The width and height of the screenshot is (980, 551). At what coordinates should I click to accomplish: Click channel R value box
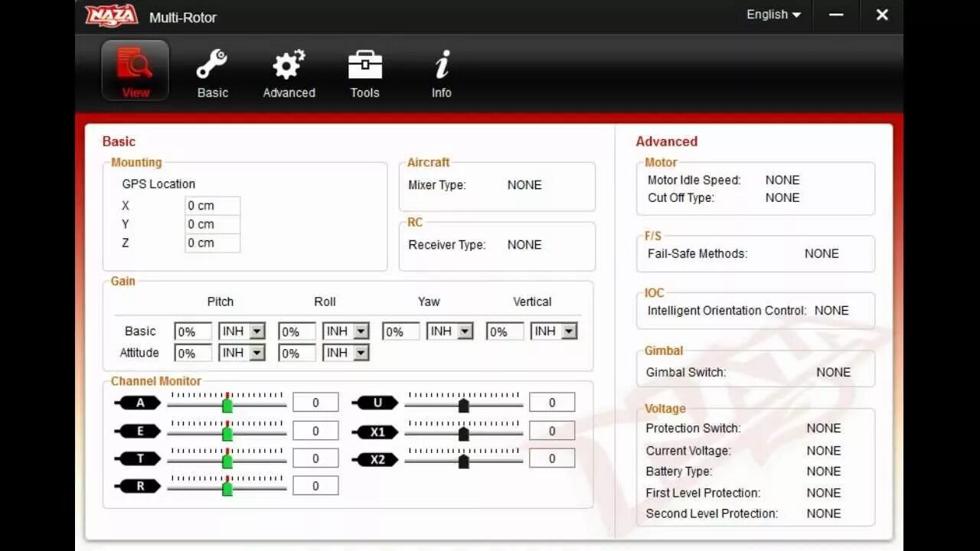(x=315, y=486)
